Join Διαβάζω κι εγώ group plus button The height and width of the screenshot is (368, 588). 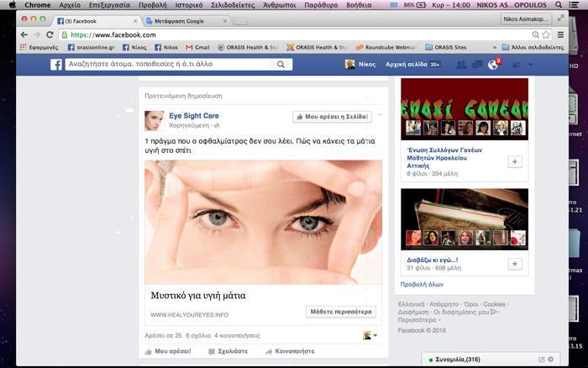click(x=515, y=264)
